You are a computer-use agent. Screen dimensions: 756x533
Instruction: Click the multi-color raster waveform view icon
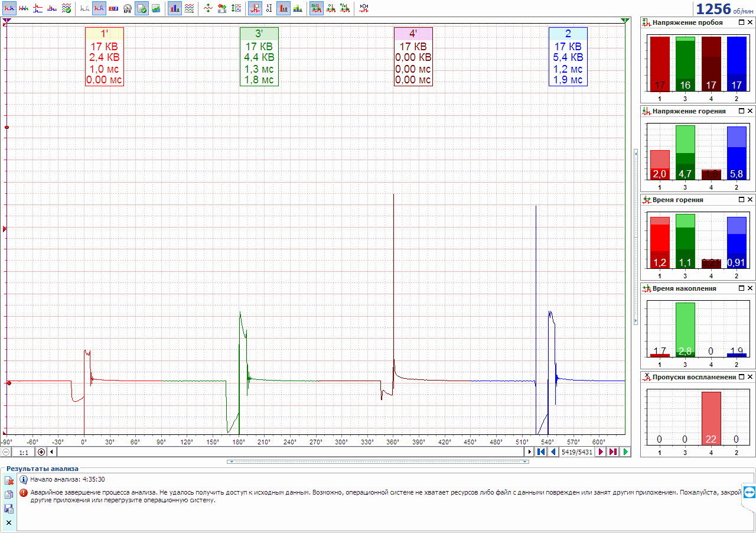(x=24, y=8)
